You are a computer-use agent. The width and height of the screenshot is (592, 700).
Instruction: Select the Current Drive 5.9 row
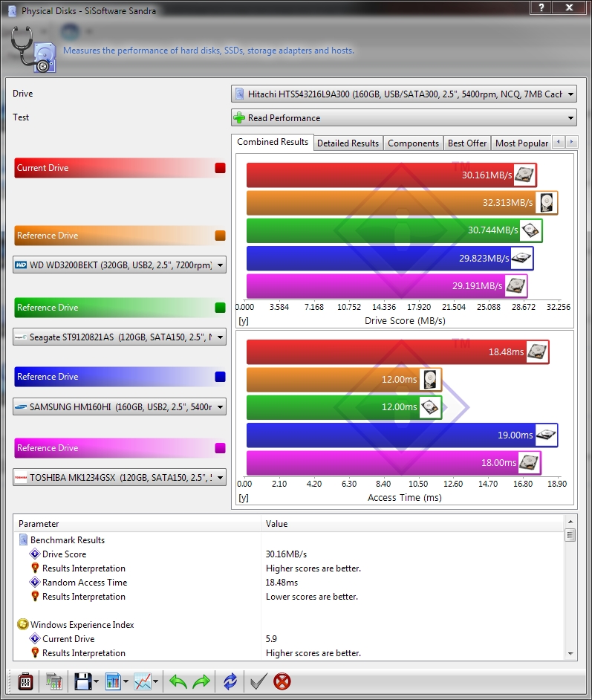289,639
